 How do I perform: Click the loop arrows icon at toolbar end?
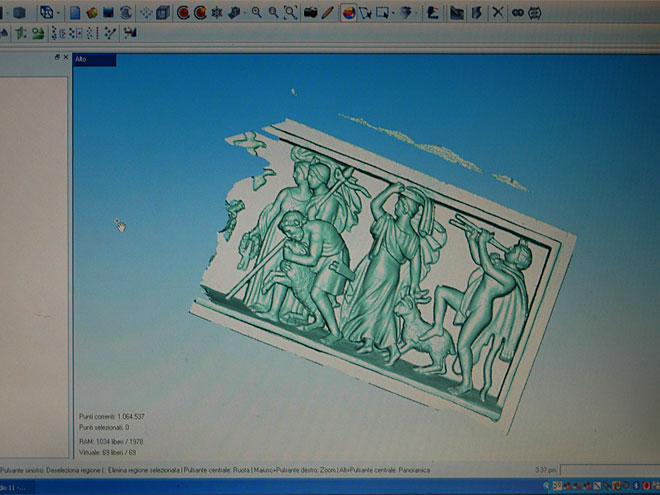535,13
